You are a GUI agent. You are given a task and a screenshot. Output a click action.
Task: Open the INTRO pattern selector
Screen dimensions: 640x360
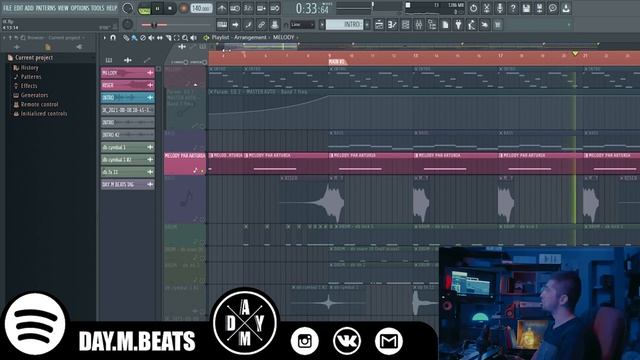click(x=344, y=25)
